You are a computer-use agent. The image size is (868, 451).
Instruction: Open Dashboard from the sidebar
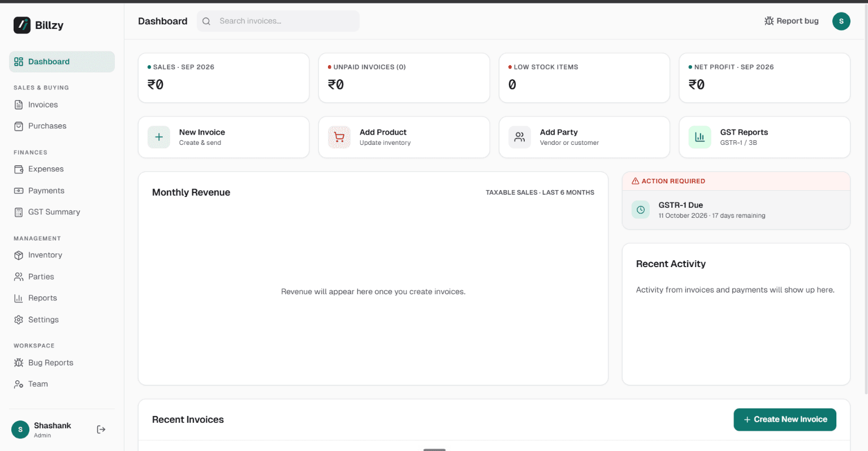62,62
